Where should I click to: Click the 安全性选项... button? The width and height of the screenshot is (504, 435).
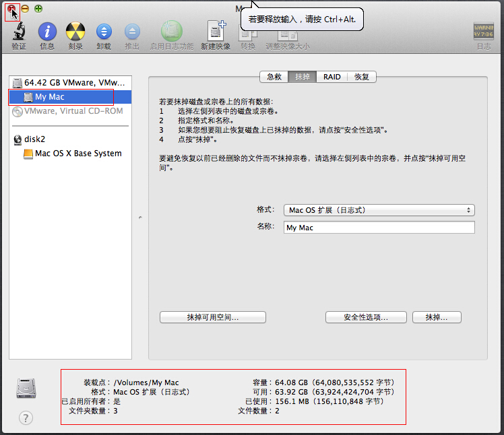366,317
